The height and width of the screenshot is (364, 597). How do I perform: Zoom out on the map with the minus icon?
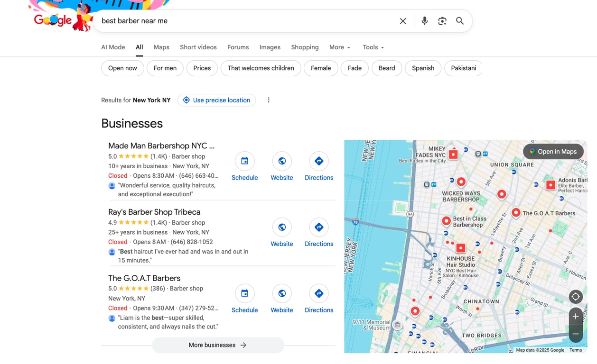(x=576, y=334)
